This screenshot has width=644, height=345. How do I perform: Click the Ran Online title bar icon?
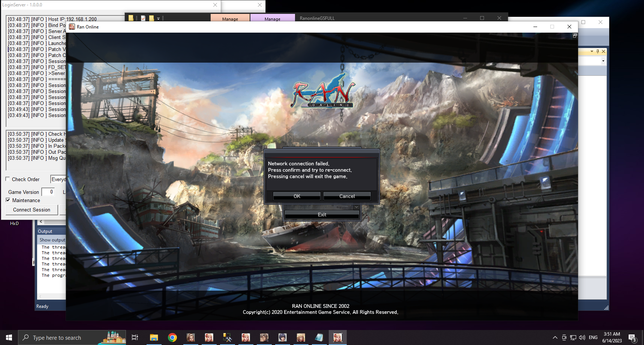click(72, 27)
